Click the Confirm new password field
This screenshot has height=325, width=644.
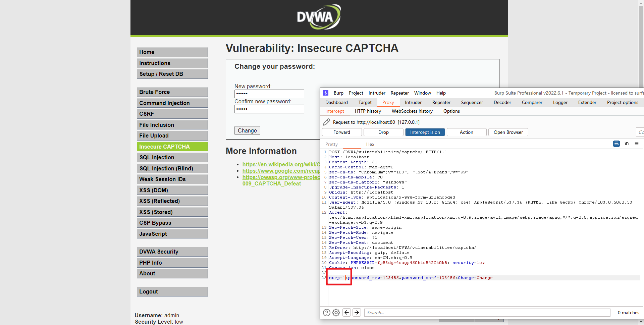point(269,109)
